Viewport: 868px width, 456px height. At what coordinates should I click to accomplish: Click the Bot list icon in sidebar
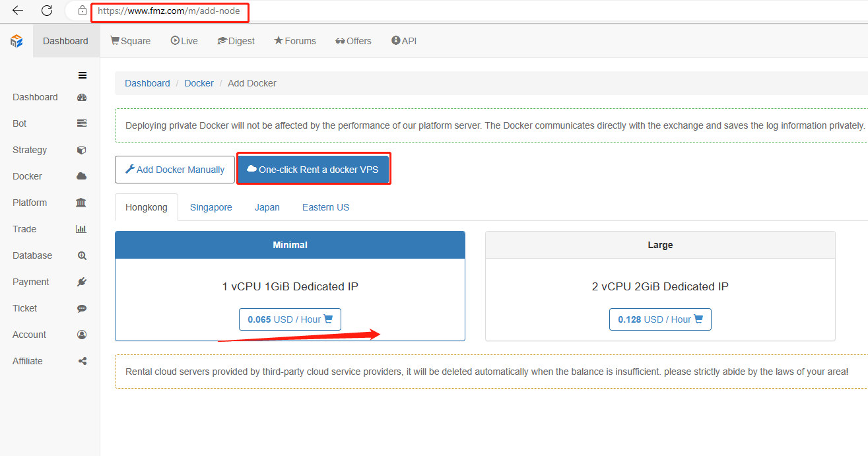82,123
